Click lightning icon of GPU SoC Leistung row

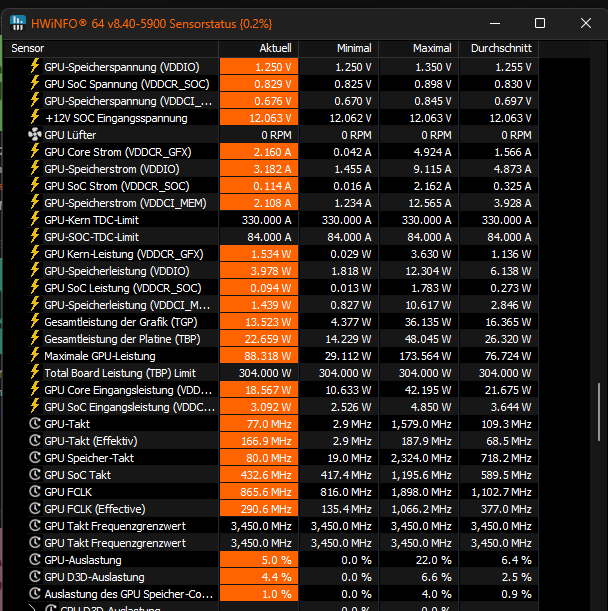(x=35, y=288)
